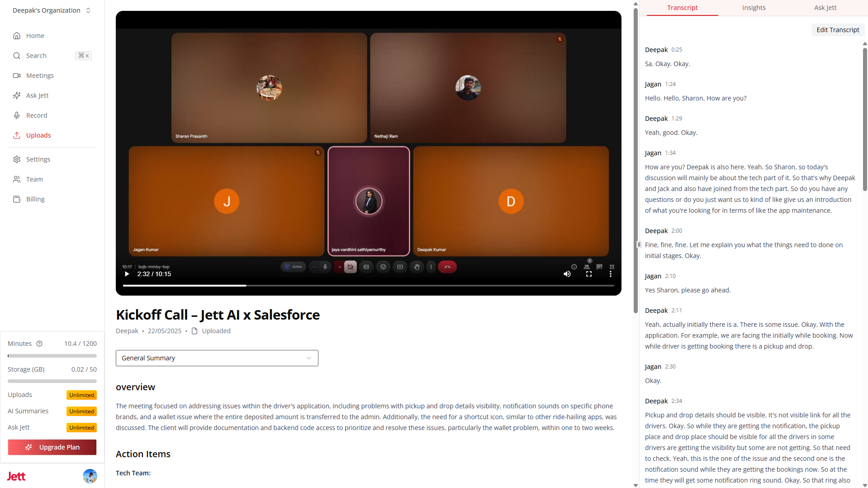
Task: Jump to Deepak's 2:11 transcript timestamp
Action: [677, 311]
